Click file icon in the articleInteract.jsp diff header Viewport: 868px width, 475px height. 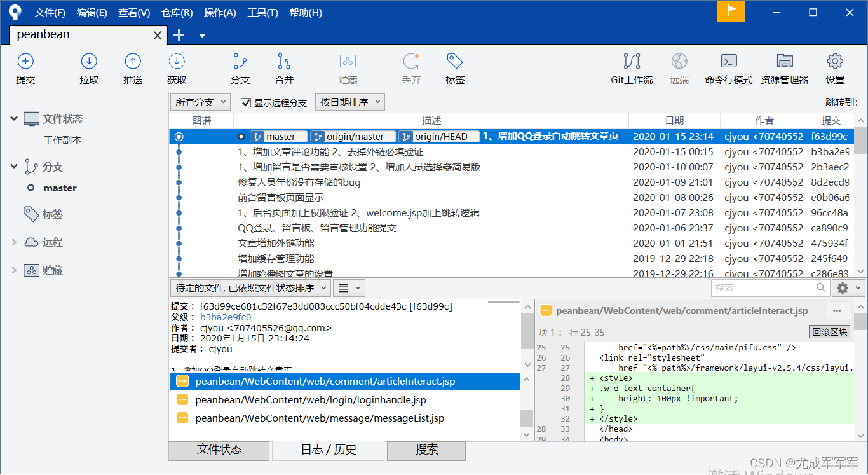(x=545, y=311)
